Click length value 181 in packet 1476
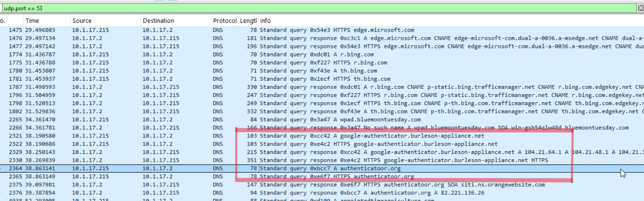Screen dimensions: 644x201 [x=251, y=38]
